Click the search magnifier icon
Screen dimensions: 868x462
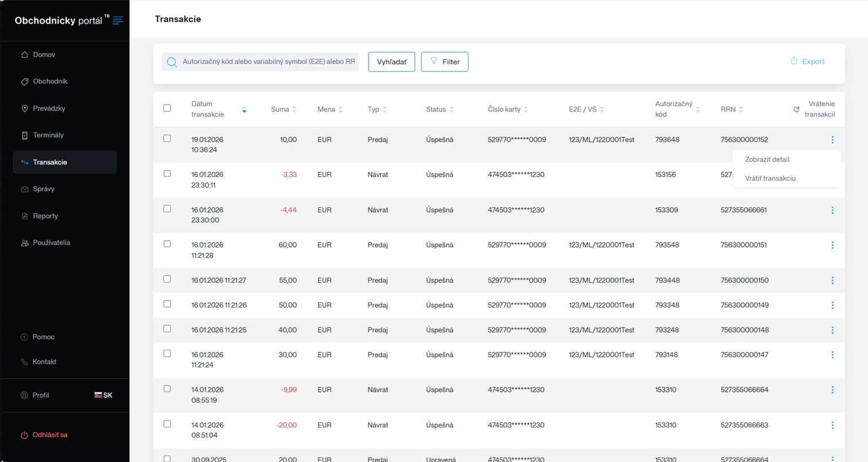tap(171, 62)
